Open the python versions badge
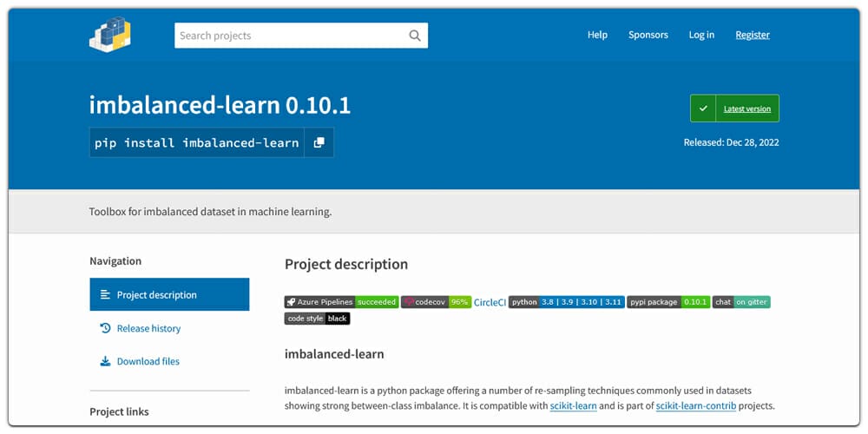Viewport: 868px width, 434px height. (x=566, y=302)
